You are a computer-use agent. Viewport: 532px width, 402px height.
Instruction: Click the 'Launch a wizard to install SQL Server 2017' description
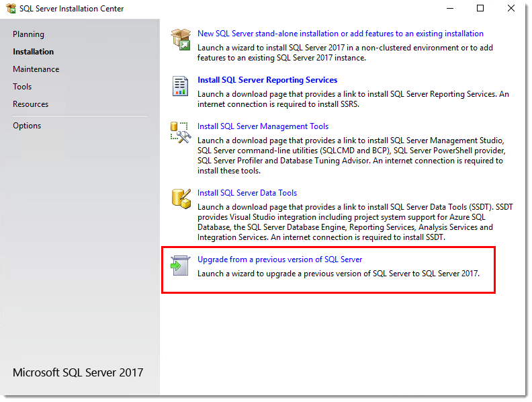pyautogui.click(x=345, y=52)
